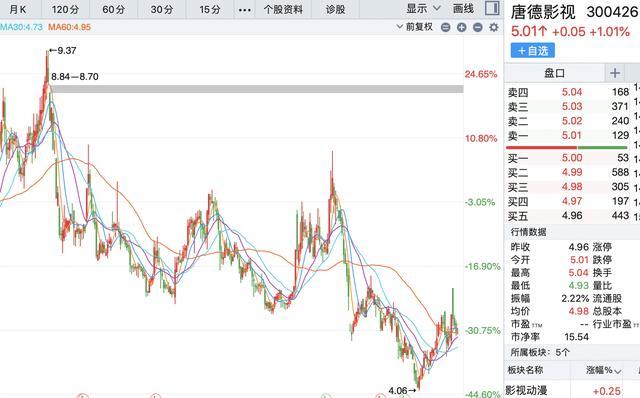The height and width of the screenshot is (398, 640).
Task: Click the stock name 唐德影视
Action: 543,12
